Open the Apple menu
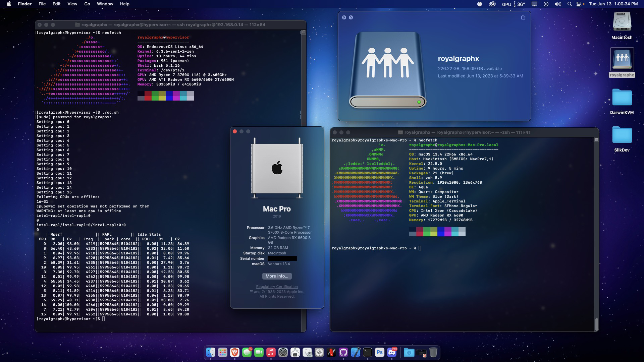 [9, 4]
